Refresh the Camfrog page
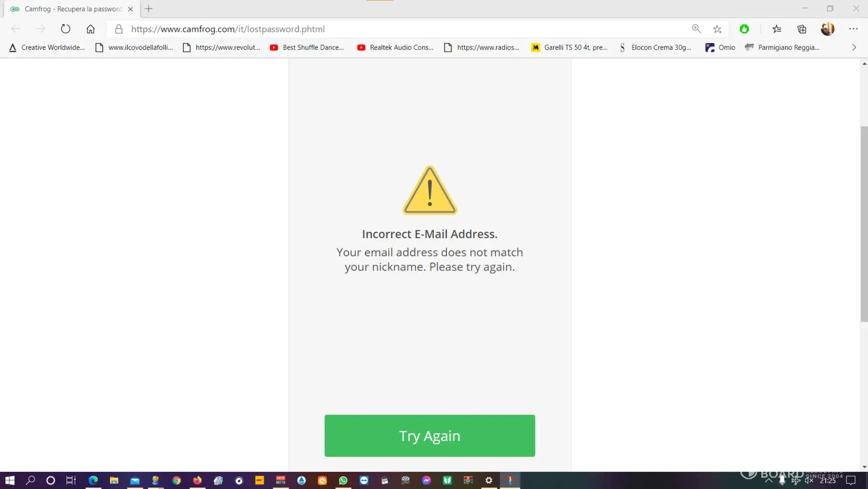The image size is (868, 489). [x=66, y=29]
